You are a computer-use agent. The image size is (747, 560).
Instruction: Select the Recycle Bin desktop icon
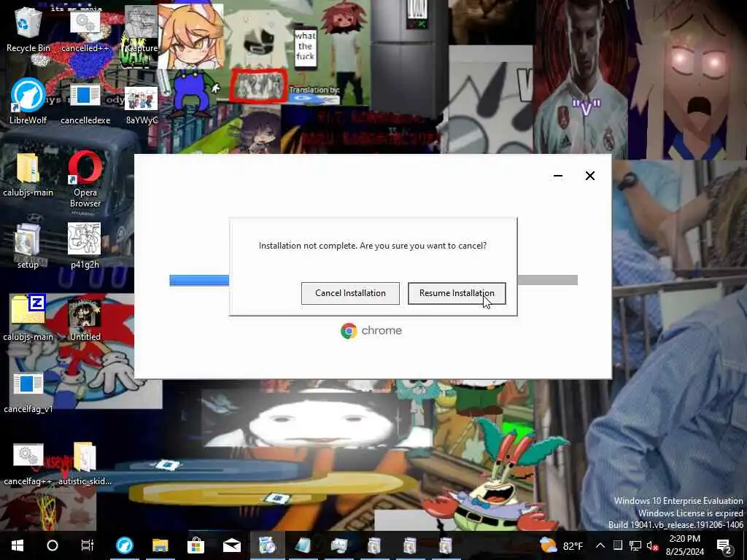coord(28,29)
